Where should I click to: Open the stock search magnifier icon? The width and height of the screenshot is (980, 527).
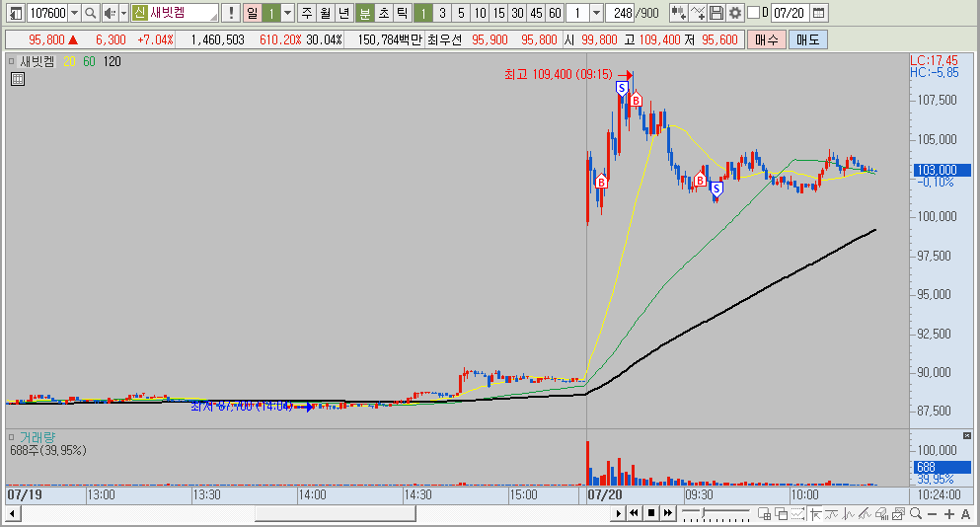[x=91, y=13]
